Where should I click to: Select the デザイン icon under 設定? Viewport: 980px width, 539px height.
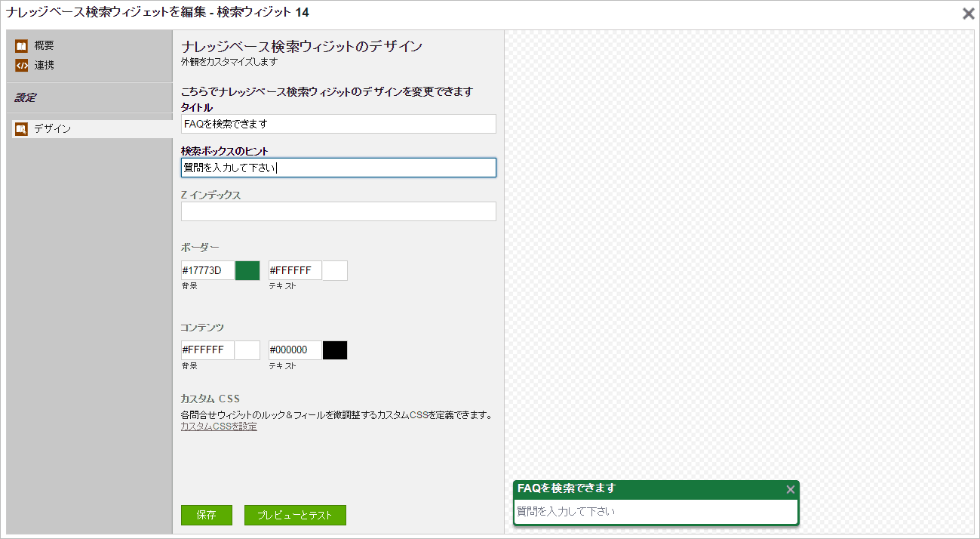coord(21,129)
